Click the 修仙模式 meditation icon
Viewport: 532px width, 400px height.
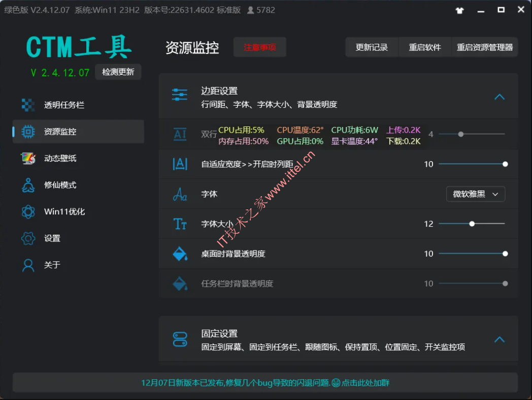pos(28,185)
